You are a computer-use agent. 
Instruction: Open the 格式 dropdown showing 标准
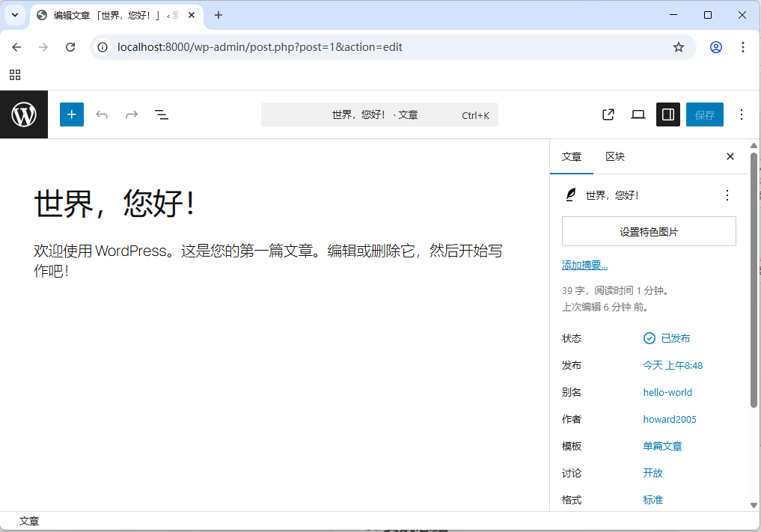pos(652,499)
